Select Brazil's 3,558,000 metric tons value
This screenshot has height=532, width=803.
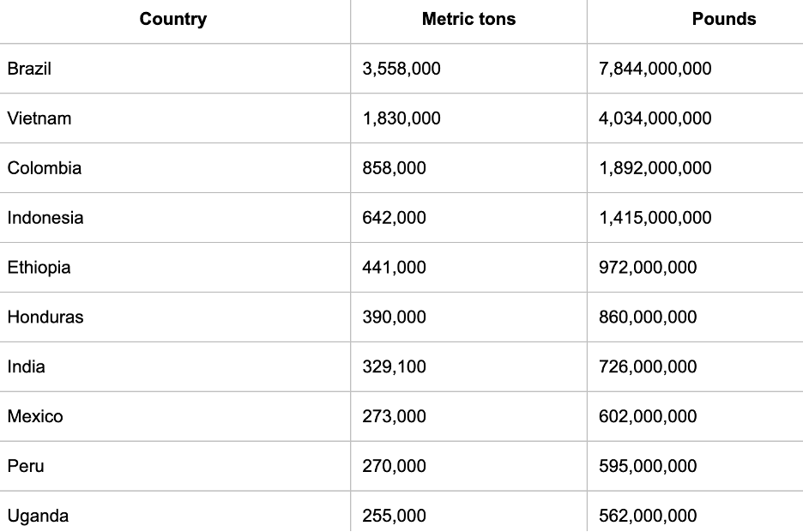[x=401, y=69]
